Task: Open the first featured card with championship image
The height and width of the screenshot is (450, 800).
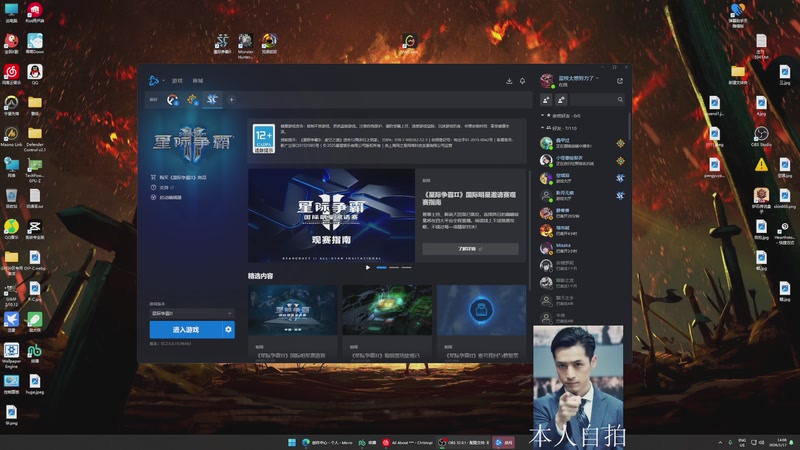Action: pyautogui.click(x=292, y=321)
